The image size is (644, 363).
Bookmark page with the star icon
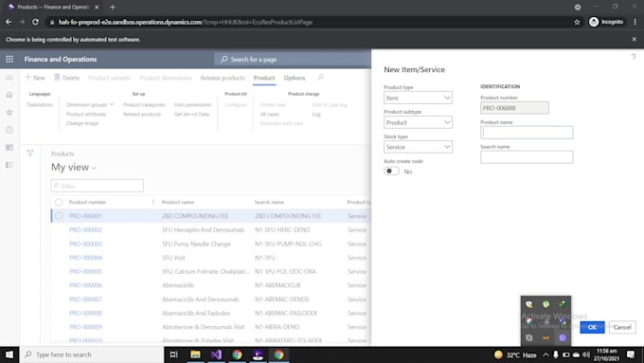[577, 22]
